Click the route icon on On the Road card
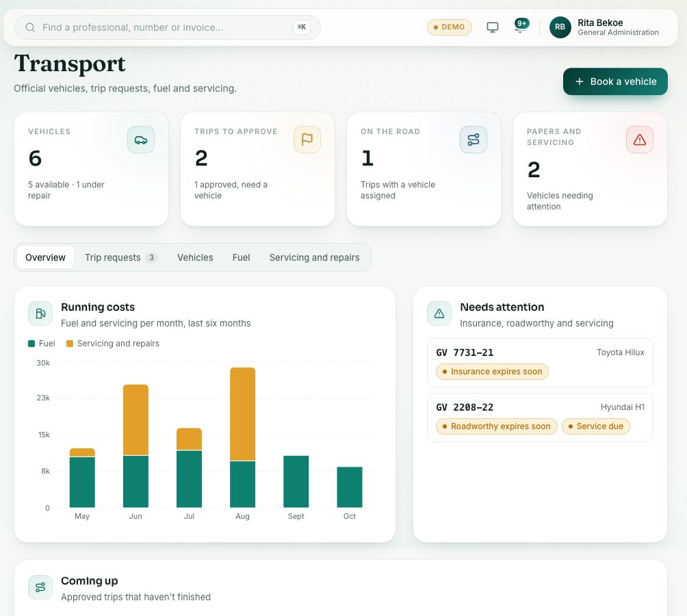687x616 pixels. pyautogui.click(x=474, y=140)
